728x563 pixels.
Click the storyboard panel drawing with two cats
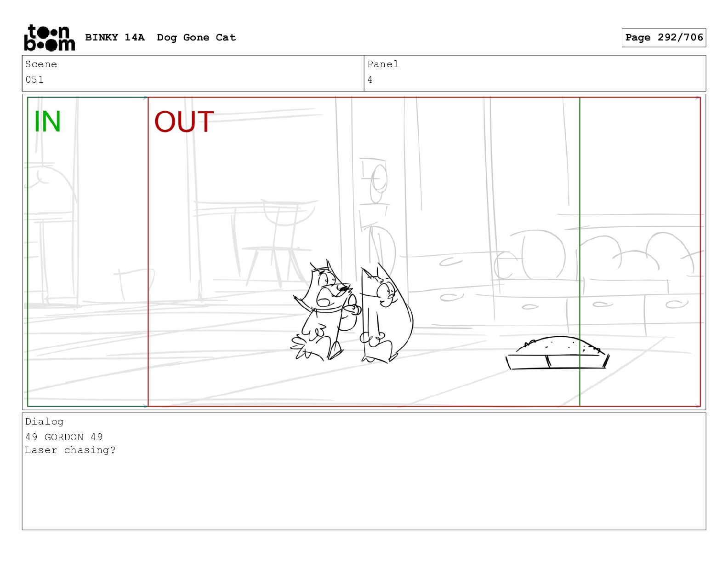(364, 252)
